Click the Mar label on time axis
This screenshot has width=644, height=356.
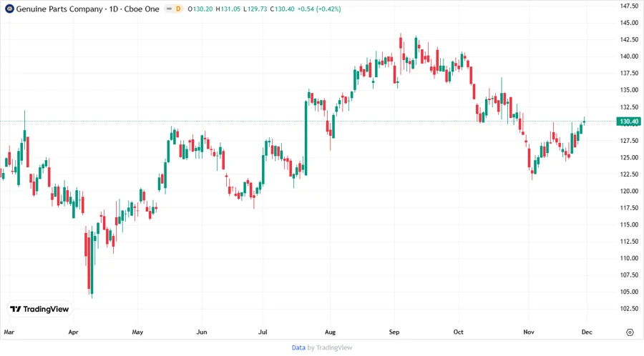point(9,332)
